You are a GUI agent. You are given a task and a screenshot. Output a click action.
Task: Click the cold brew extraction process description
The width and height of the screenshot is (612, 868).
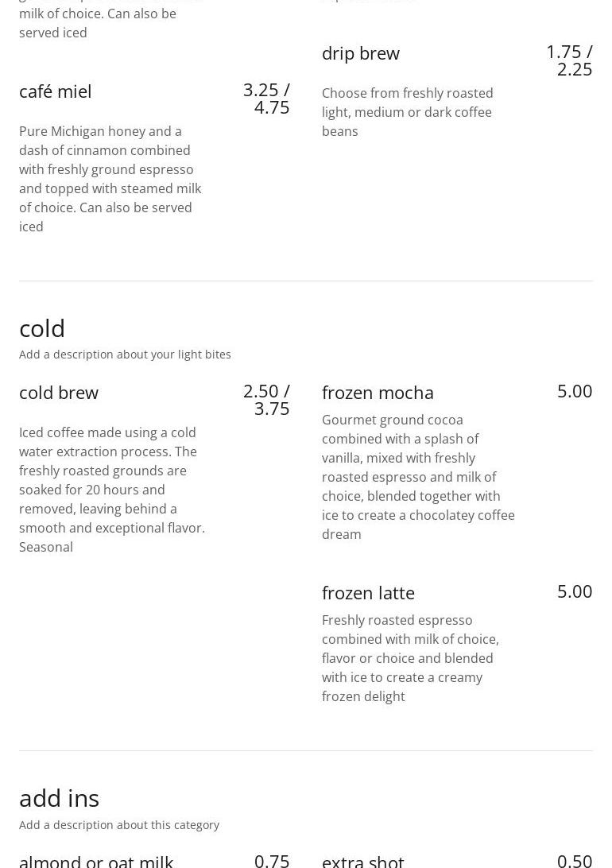click(x=112, y=490)
